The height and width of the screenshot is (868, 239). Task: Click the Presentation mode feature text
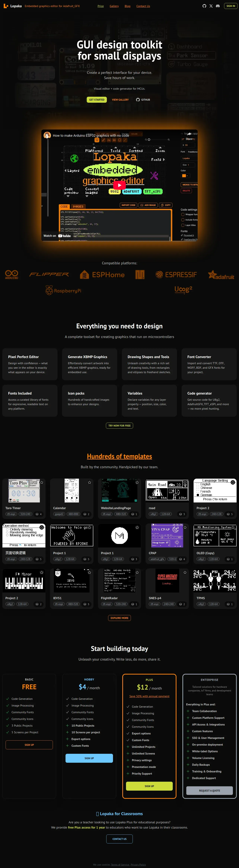(144, 767)
